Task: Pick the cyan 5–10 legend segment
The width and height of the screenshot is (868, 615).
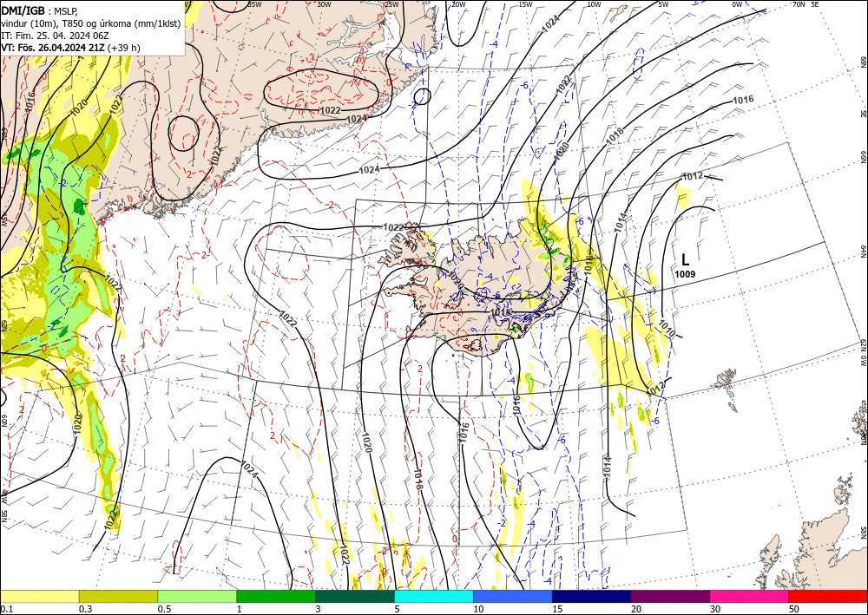Action: pyautogui.click(x=434, y=596)
